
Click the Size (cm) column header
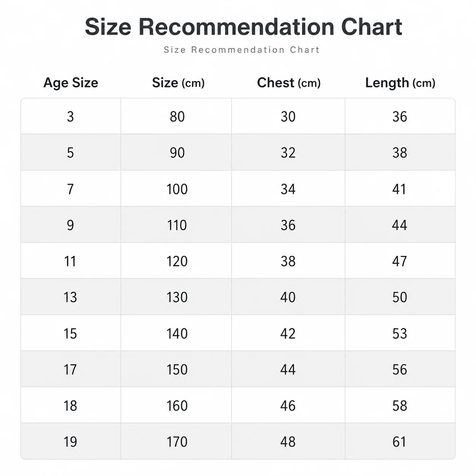pyautogui.click(x=178, y=83)
